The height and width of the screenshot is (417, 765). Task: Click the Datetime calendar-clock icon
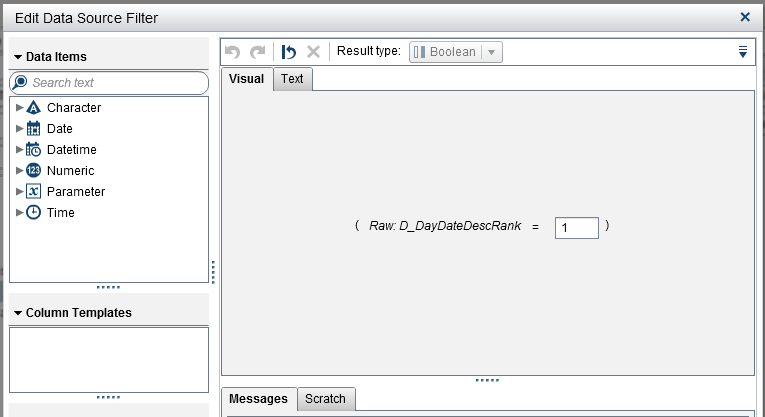(x=33, y=149)
